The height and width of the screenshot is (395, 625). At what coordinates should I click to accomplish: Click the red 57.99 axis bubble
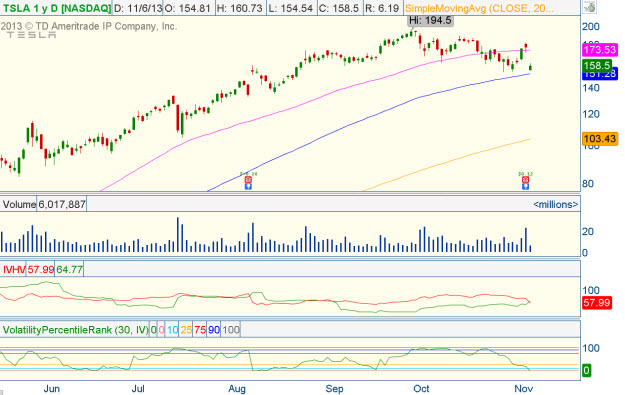point(597,303)
